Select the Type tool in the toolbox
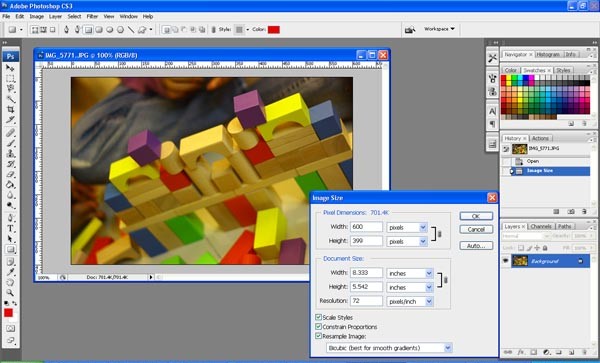The width and height of the screenshot is (600, 363). point(10,229)
